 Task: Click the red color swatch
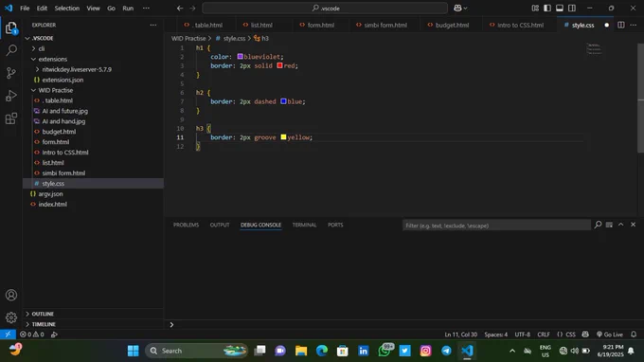click(279, 65)
